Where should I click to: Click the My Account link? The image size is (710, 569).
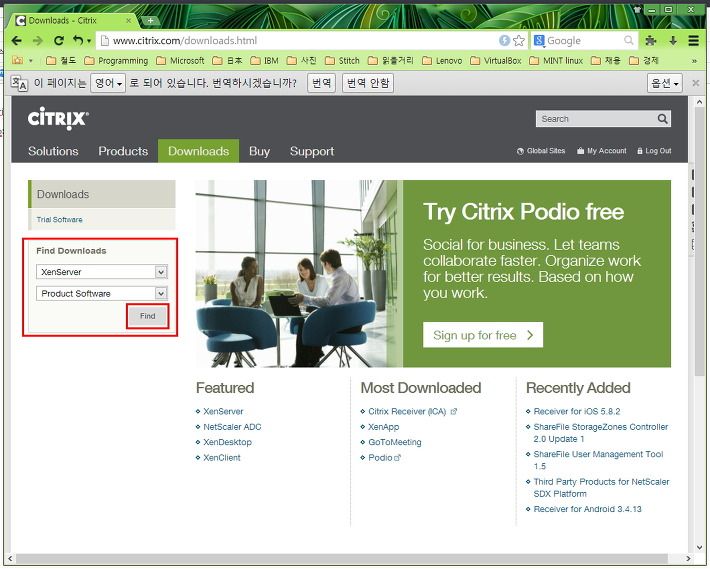602,151
